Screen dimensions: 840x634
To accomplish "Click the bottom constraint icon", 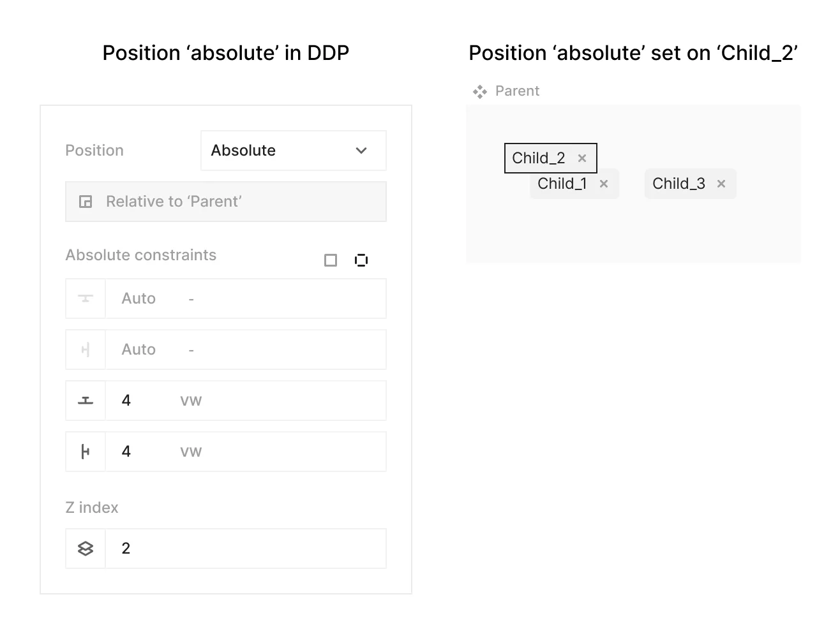I will pos(86,401).
